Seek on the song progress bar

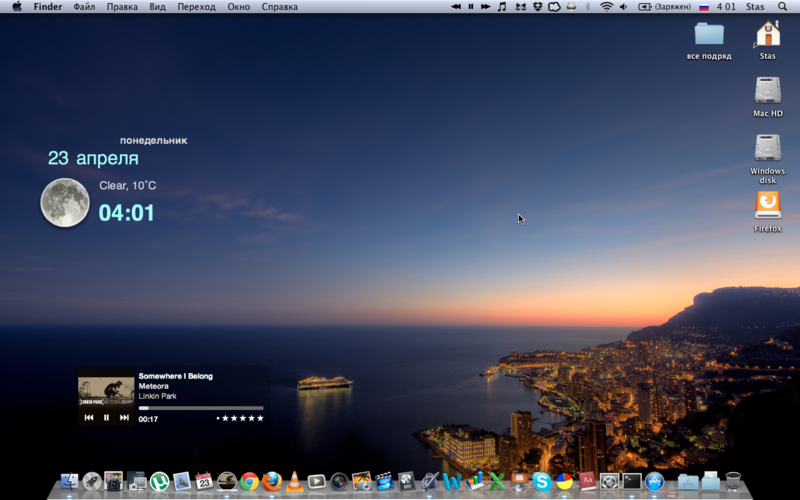coord(201,408)
